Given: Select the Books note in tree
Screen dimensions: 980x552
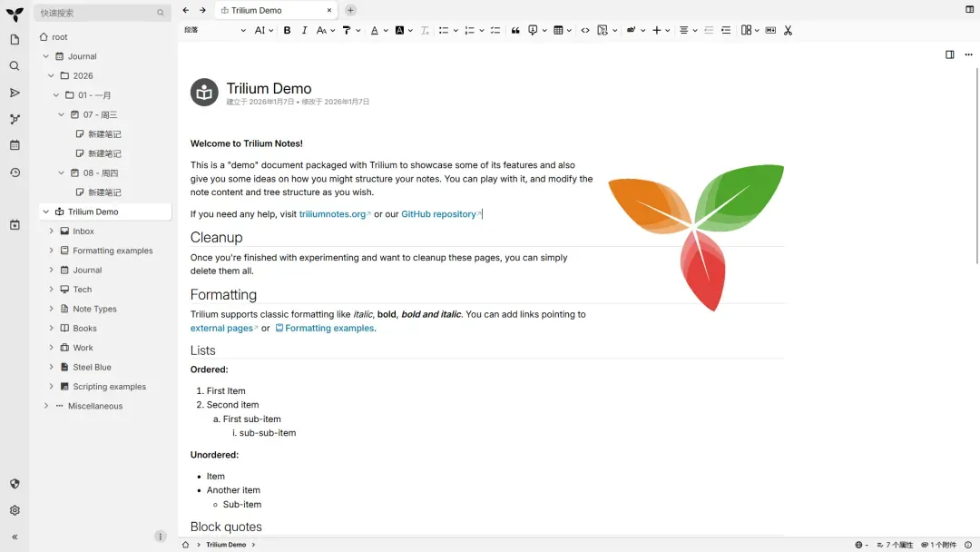Looking at the screenshot, I should (x=84, y=328).
